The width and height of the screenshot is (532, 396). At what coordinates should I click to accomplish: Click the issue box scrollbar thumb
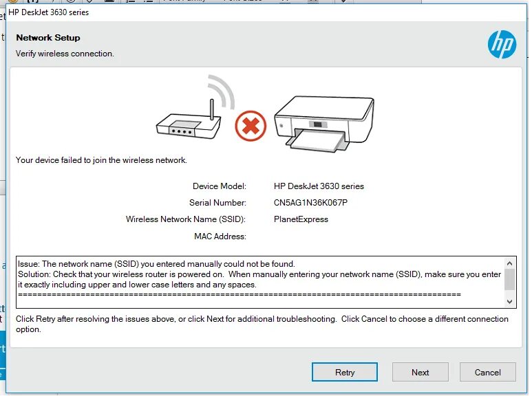click(x=509, y=279)
